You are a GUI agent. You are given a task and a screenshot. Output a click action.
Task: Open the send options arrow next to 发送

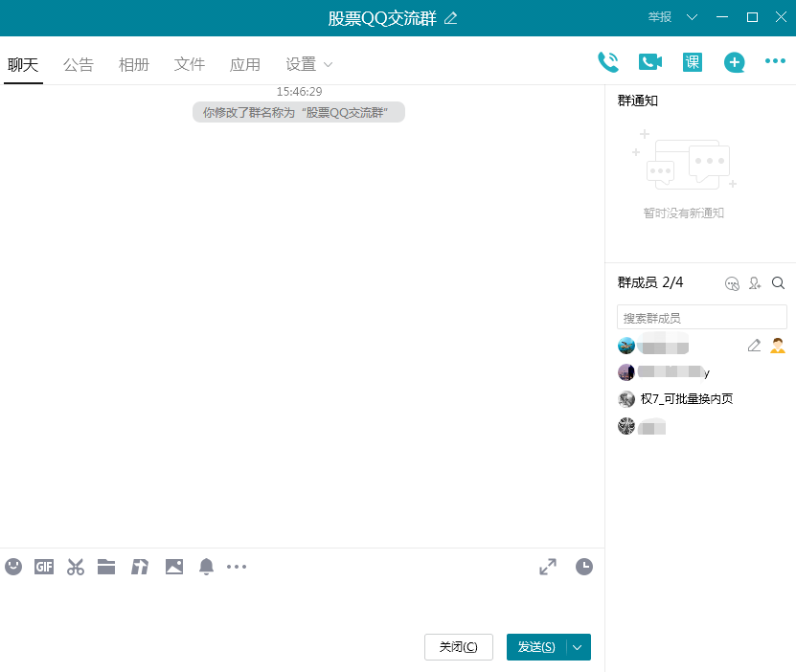tap(578, 647)
